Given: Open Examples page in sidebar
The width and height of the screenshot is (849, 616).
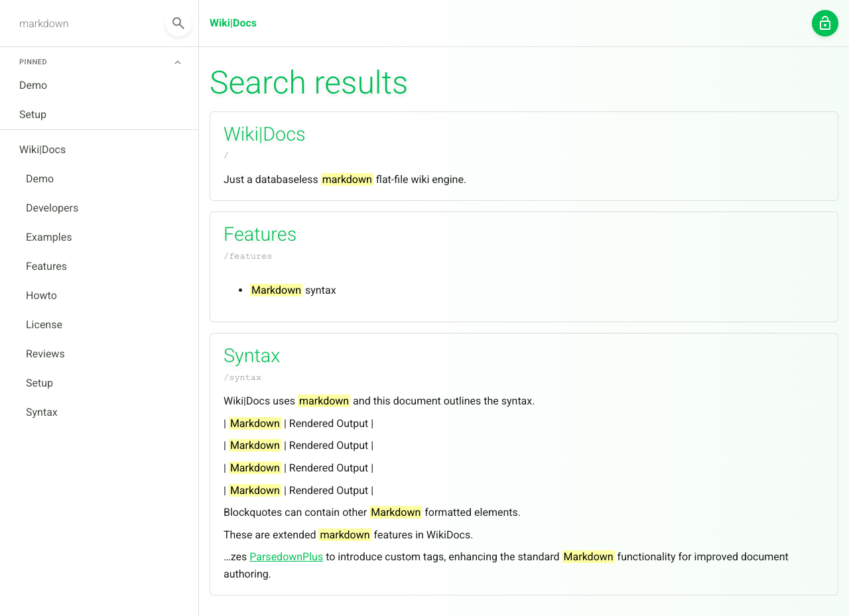Looking at the screenshot, I should (48, 237).
